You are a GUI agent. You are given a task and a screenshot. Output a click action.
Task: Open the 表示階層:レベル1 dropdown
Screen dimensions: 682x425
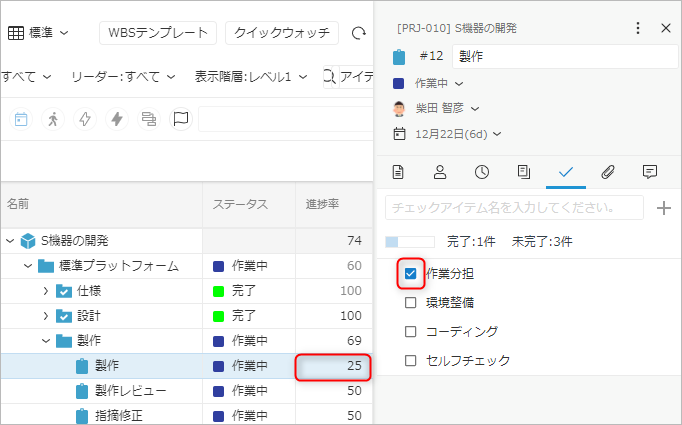(x=247, y=76)
